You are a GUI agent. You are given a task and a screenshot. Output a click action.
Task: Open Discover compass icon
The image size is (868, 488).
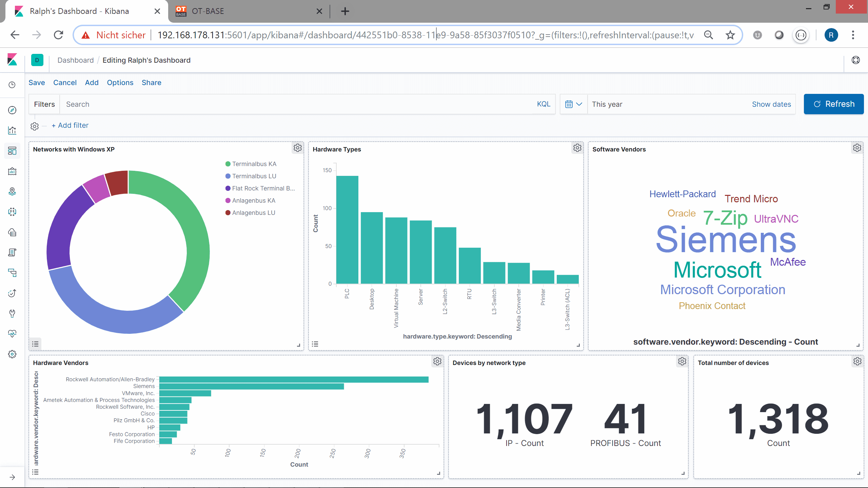(12, 110)
